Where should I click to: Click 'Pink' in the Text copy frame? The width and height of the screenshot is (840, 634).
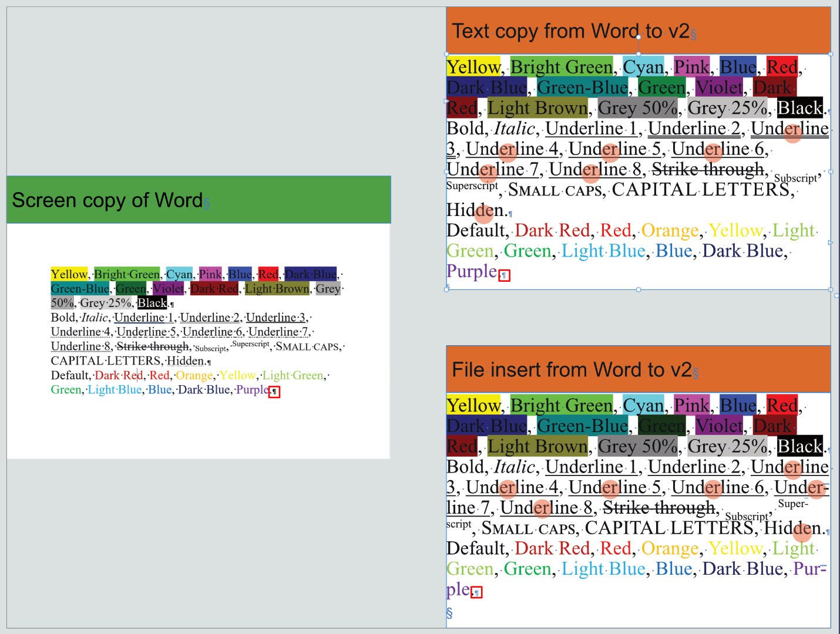click(691, 67)
